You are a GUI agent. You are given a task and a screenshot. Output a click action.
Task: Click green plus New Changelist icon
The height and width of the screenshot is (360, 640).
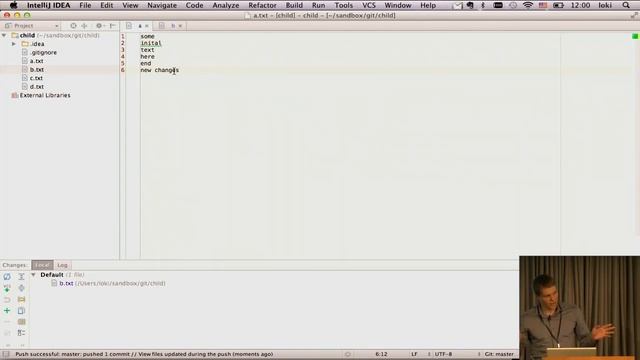(7, 311)
